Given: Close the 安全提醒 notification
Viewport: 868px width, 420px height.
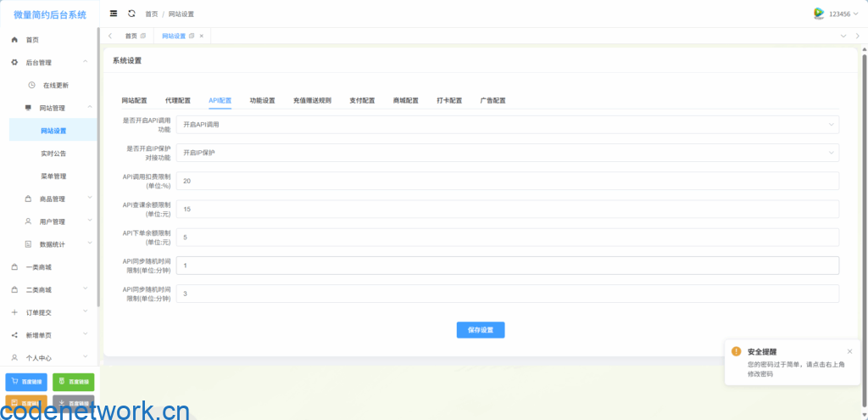Looking at the screenshot, I should tap(849, 350).
